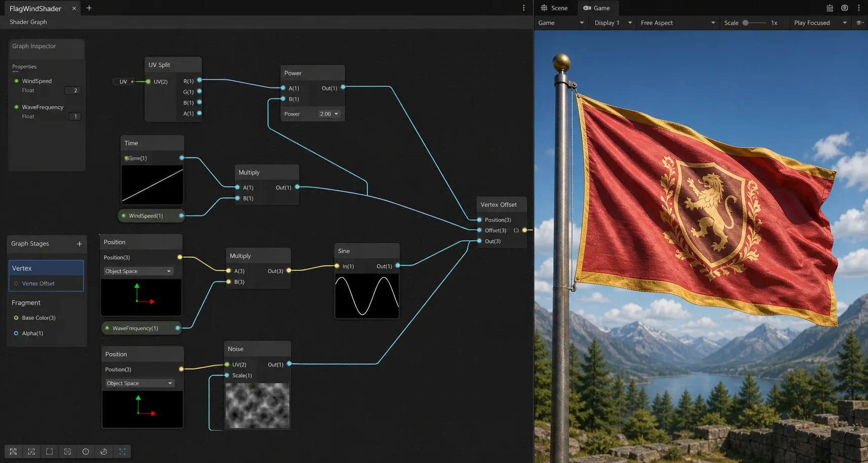Toggle WaveFrequency property green dot

click(x=16, y=107)
